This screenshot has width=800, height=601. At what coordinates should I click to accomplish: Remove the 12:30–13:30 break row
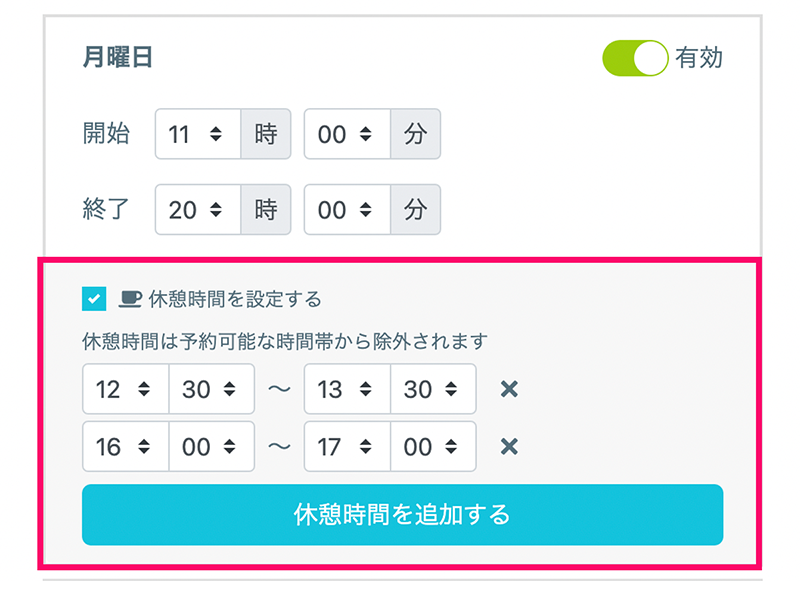[x=509, y=389]
